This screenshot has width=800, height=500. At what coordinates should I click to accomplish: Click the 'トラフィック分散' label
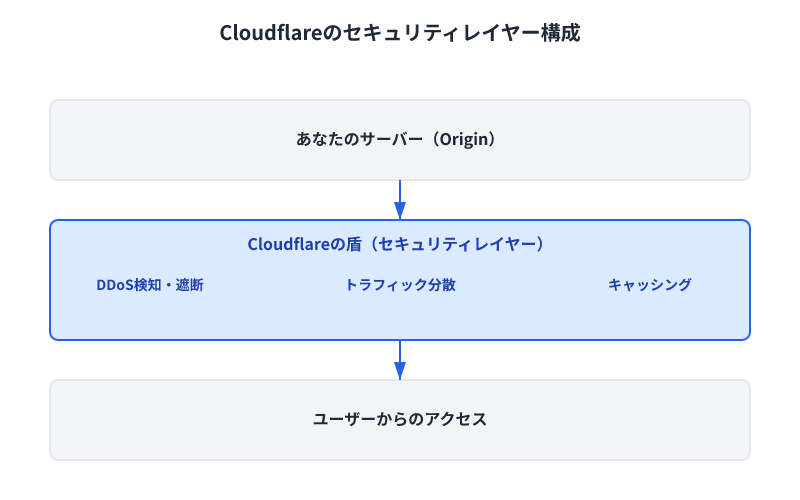pos(400,285)
